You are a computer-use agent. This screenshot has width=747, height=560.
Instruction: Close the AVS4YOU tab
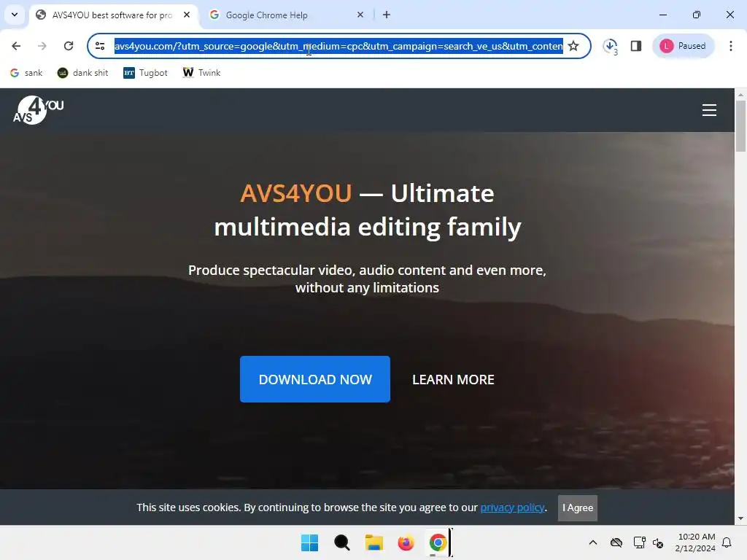[x=187, y=15]
